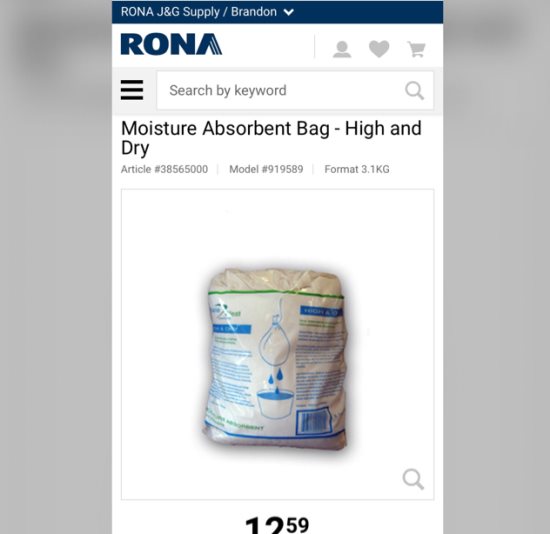This screenshot has height=534, width=550.
Task: Click the 12.59 price
Action: pos(277,525)
